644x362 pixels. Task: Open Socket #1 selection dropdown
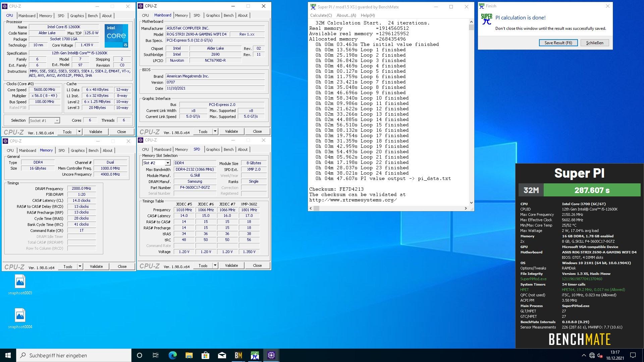coord(44,120)
